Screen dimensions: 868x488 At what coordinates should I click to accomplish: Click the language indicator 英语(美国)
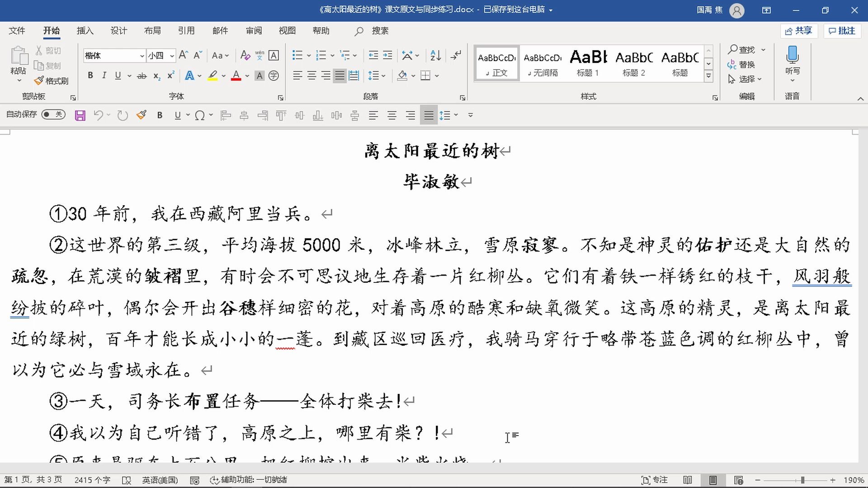pyautogui.click(x=160, y=480)
